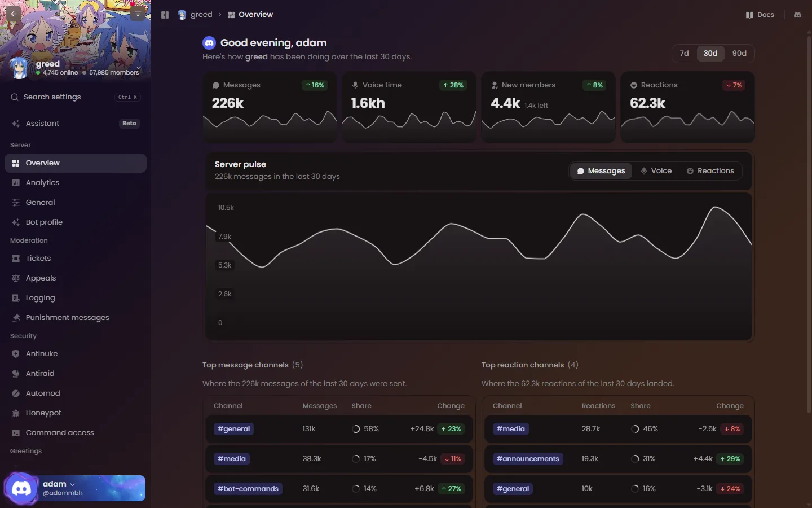
Task: Open #media in top reaction channels
Action: [511, 429]
